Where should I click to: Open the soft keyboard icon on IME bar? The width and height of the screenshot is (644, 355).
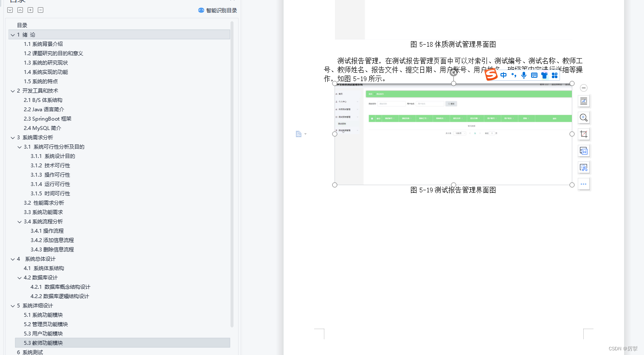[x=534, y=75]
